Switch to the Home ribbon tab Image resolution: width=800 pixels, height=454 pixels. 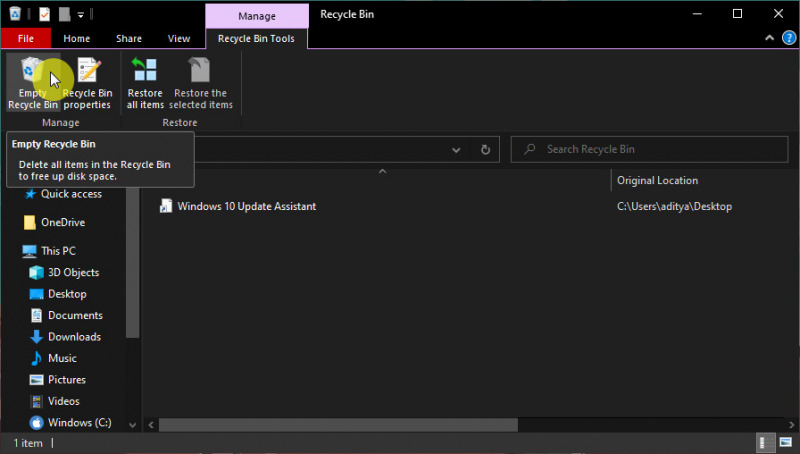77,38
